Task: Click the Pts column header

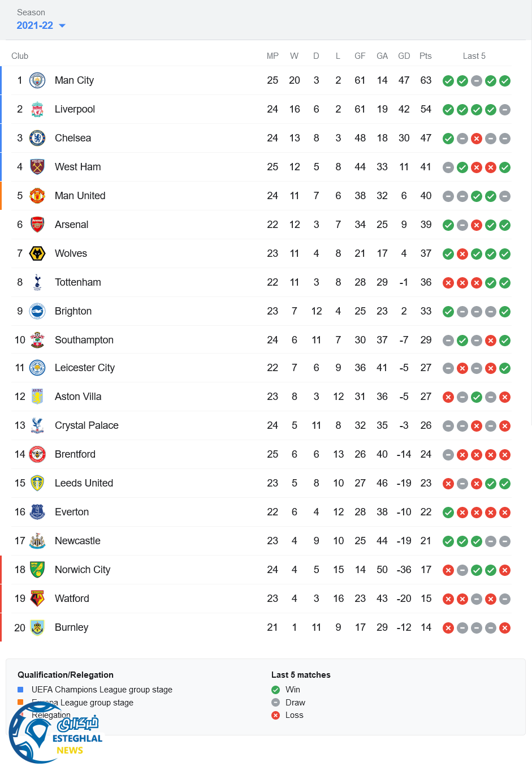Action: [425, 56]
